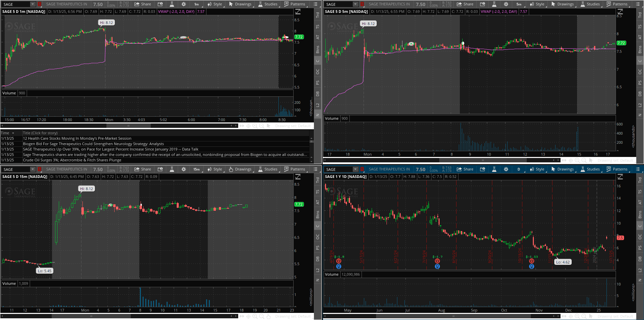Select the crosshair tool below the daily chart
The image size is (644, 320).
coord(571,316)
